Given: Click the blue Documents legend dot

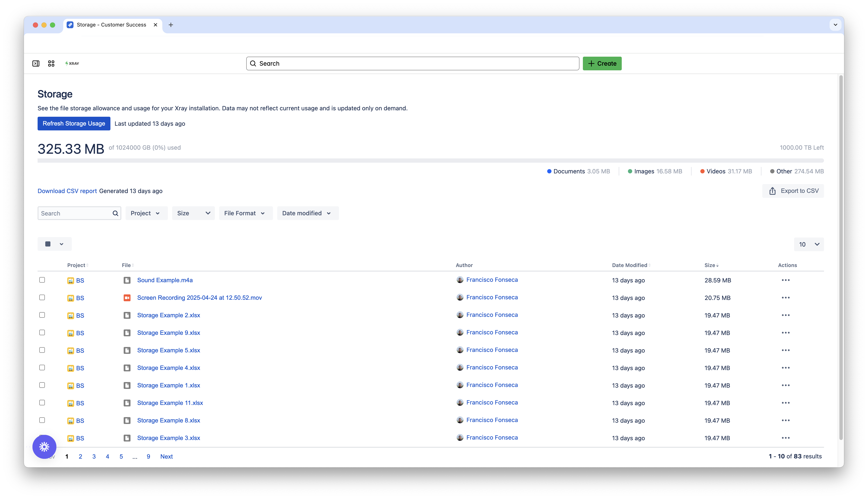Looking at the screenshot, I should pyautogui.click(x=549, y=171).
